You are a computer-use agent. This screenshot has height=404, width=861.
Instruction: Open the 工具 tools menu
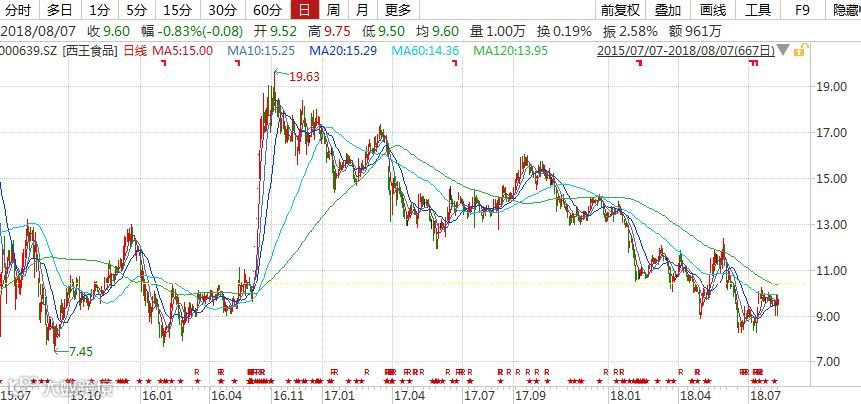pyautogui.click(x=758, y=10)
